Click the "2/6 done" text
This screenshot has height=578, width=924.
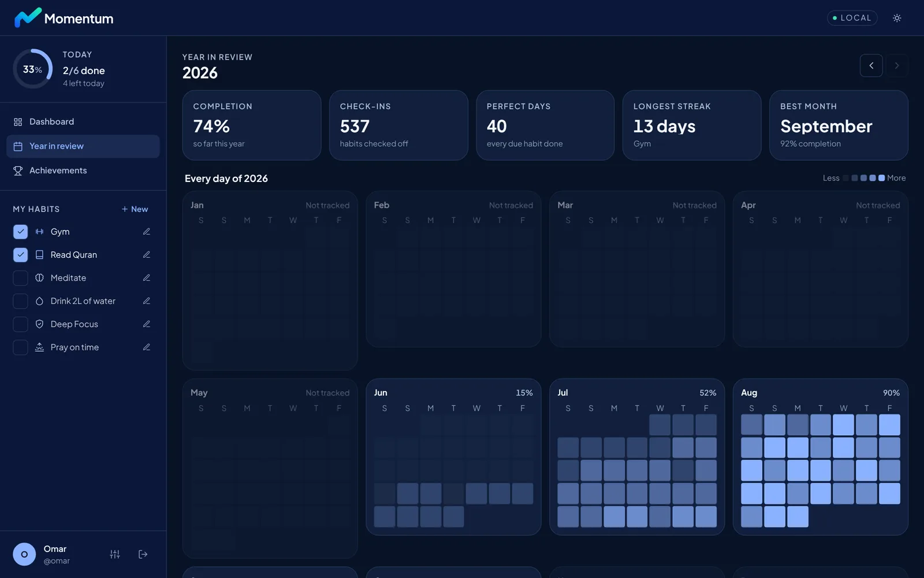coord(84,71)
